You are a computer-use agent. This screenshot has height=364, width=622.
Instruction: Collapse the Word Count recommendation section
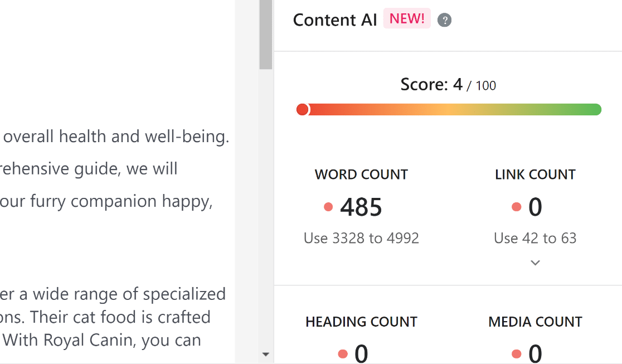click(535, 262)
